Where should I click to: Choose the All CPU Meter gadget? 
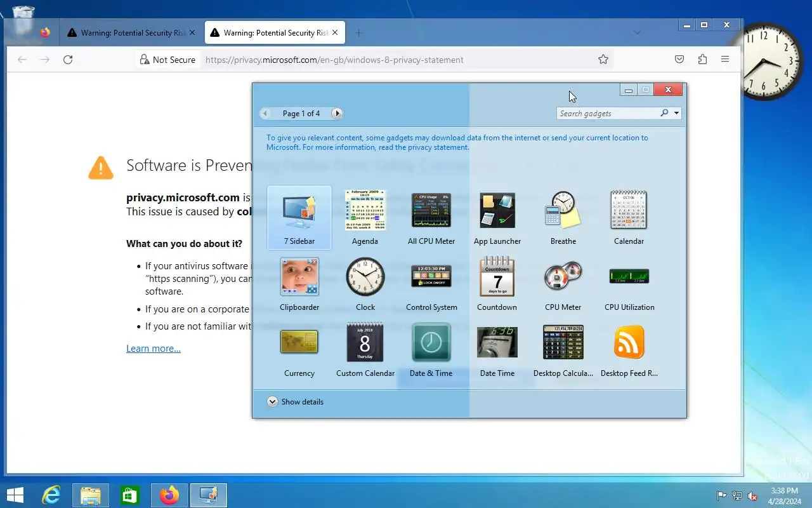[x=431, y=218]
